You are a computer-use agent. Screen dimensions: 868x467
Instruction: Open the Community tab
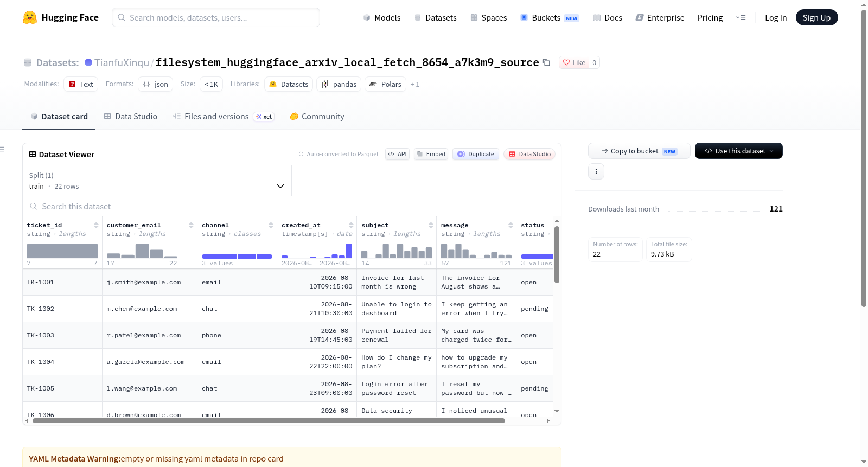(x=317, y=117)
